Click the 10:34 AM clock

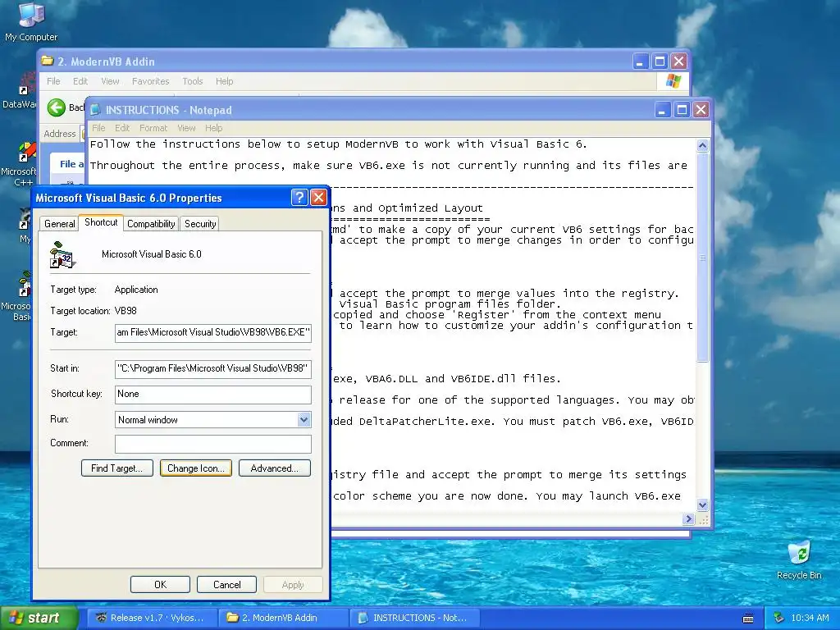coord(810,619)
